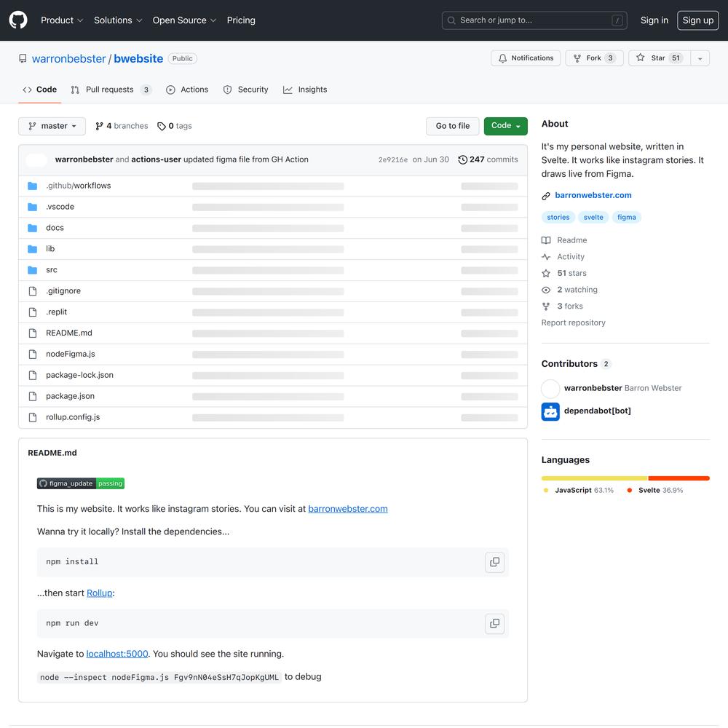Open the 51 stars link in the About section
Viewport: 728px width, 728px height.
click(x=564, y=274)
